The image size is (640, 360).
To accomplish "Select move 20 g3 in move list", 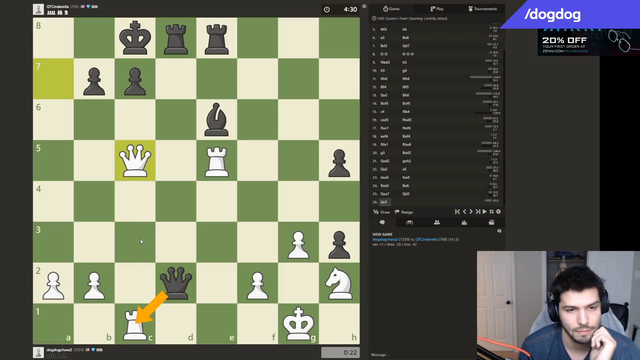I will coord(382,153).
